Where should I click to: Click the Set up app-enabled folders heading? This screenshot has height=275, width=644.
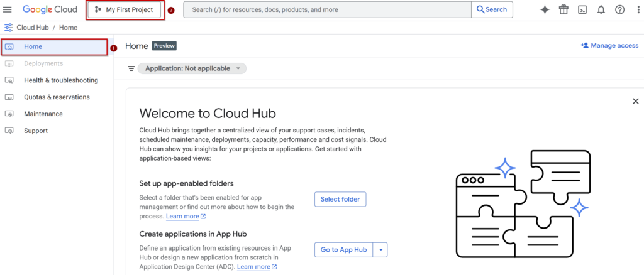click(186, 183)
